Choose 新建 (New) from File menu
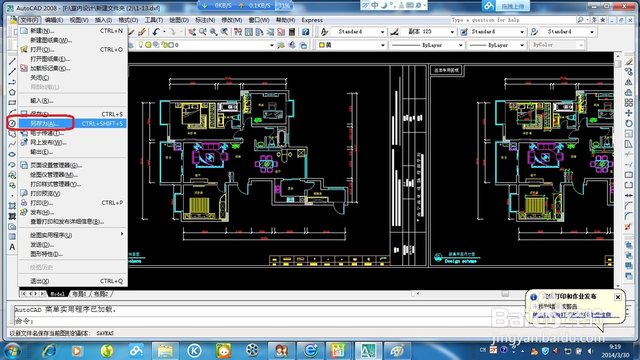 (73, 31)
